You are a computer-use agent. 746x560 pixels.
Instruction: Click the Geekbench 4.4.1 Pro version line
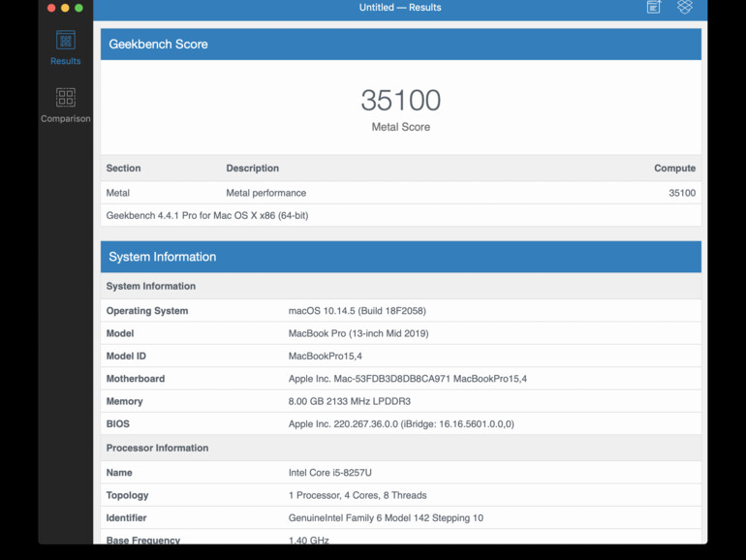point(207,215)
